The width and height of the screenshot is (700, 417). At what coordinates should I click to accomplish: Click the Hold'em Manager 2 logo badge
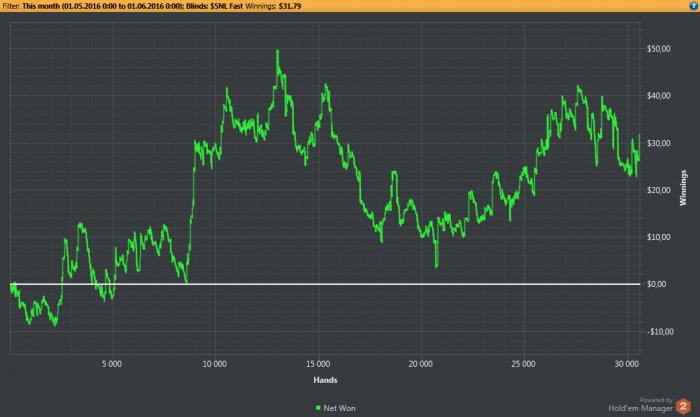683,406
